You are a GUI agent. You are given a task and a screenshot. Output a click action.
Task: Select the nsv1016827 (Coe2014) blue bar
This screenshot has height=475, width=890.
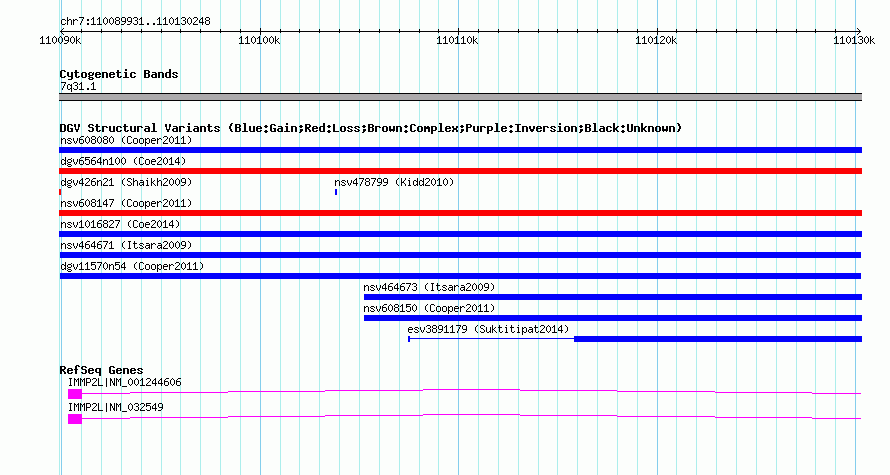pyautogui.click(x=460, y=234)
